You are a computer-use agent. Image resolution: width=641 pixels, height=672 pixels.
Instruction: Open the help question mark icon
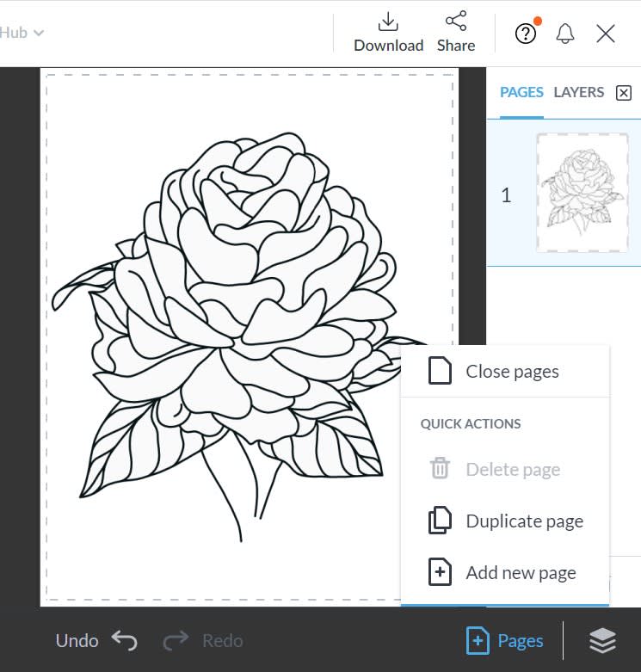pos(526,34)
